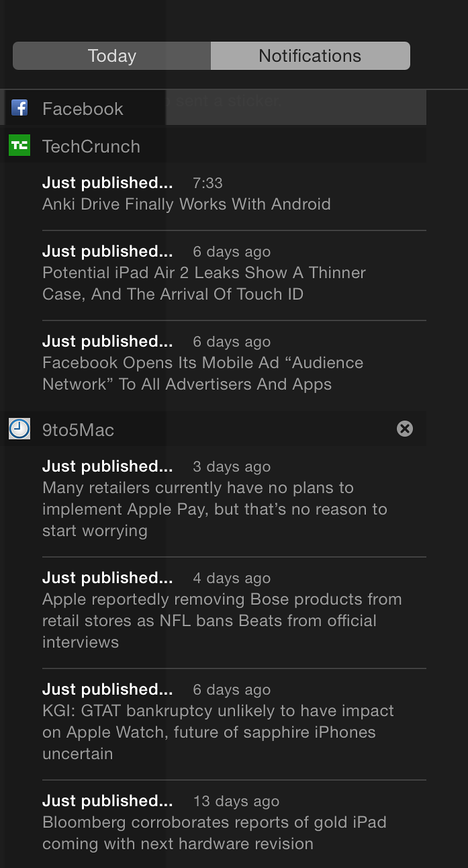Open 'Facebook Opens Its Mobile Ad' notification

click(x=234, y=364)
